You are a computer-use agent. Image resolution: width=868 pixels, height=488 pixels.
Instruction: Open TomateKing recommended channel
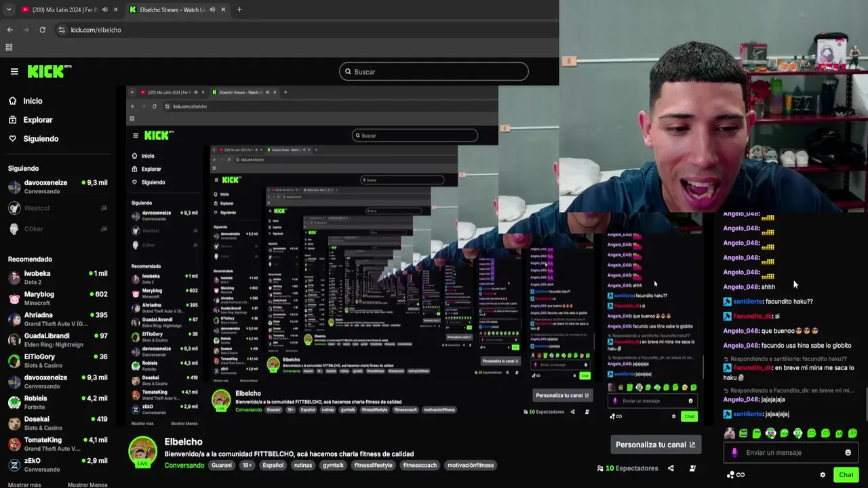click(x=58, y=444)
